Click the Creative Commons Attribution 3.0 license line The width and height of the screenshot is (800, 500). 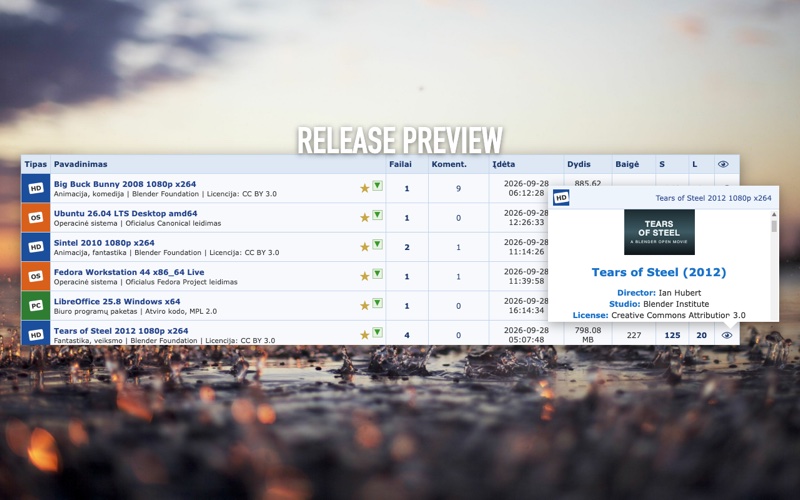pyautogui.click(x=659, y=315)
